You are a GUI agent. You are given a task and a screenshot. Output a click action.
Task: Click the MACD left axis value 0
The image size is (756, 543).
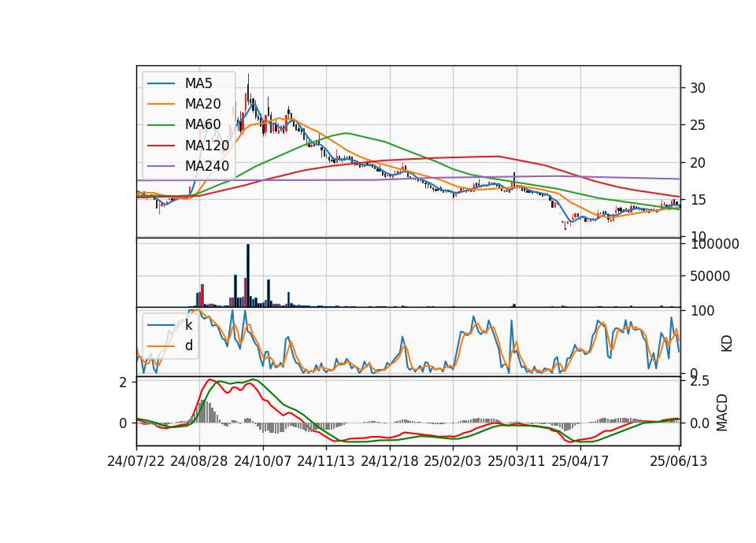click(x=124, y=423)
